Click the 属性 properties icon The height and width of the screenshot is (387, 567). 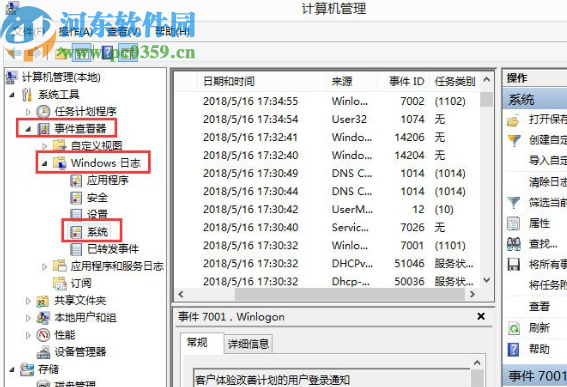pyautogui.click(x=513, y=224)
